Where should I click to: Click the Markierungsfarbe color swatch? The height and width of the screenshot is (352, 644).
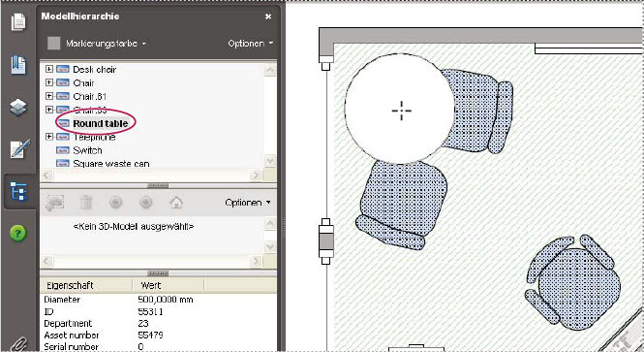pyautogui.click(x=54, y=44)
